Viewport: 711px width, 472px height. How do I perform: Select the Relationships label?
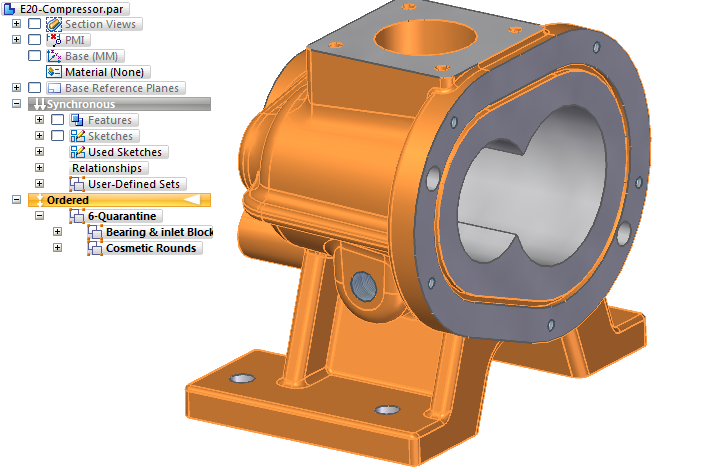(107, 168)
